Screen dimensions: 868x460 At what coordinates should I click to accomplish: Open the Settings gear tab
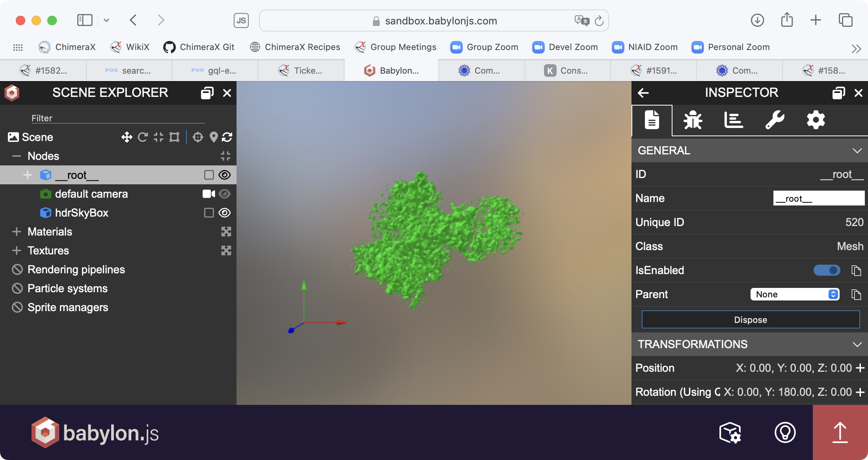(x=816, y=120)
